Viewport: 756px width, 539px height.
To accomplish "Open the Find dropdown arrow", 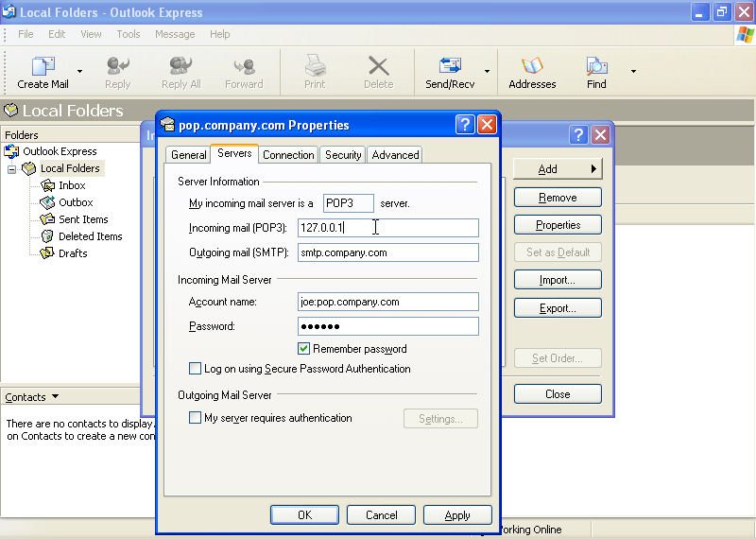I will (633, 72).
